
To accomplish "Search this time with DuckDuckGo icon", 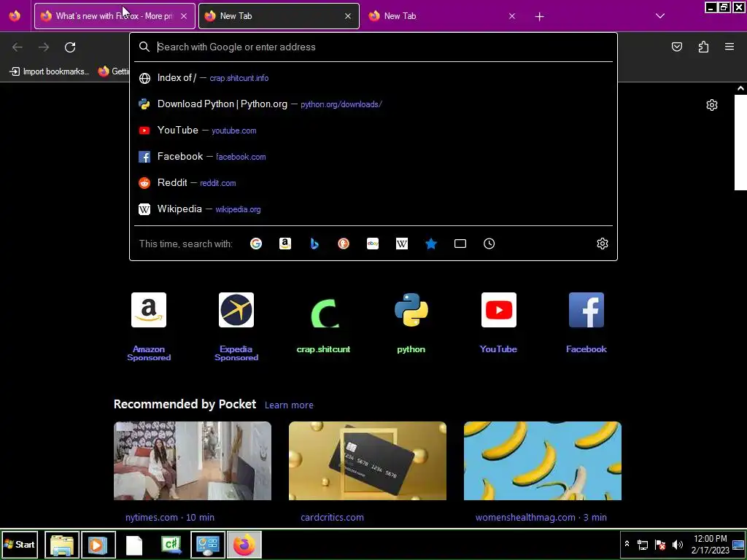I will (x=344, y=244).
